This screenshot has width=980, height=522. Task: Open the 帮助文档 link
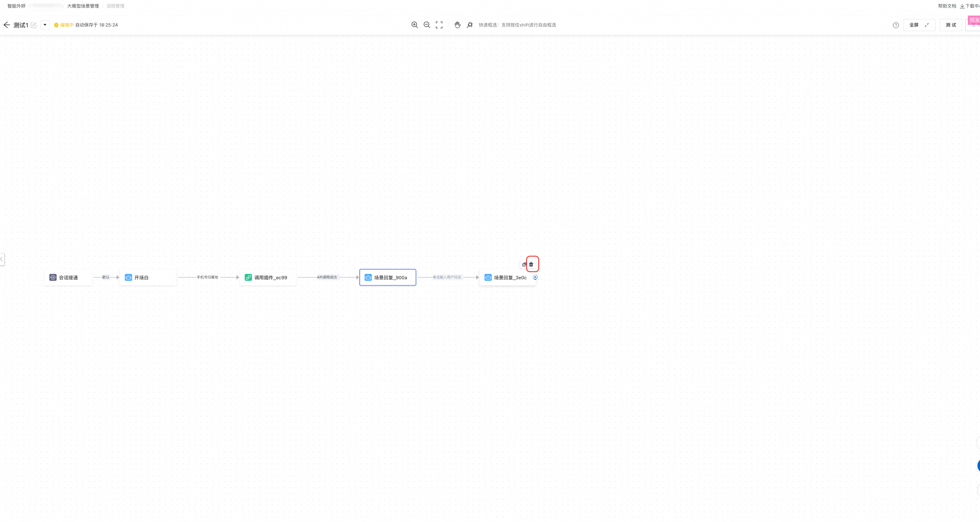coord(947,6)
